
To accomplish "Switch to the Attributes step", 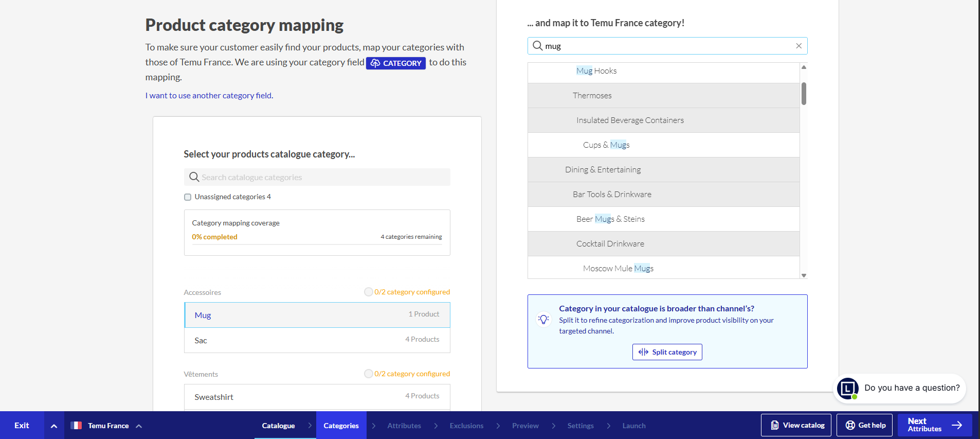I will point(404,426).
